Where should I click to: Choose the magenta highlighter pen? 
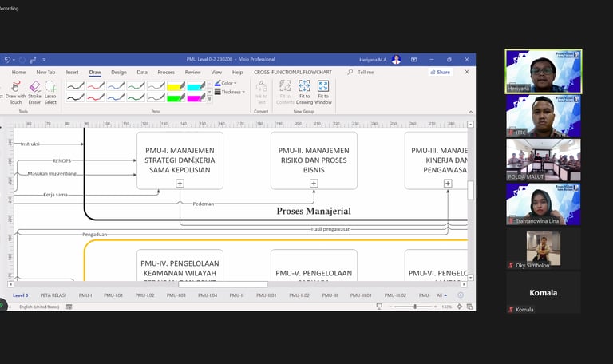point(196,97)
